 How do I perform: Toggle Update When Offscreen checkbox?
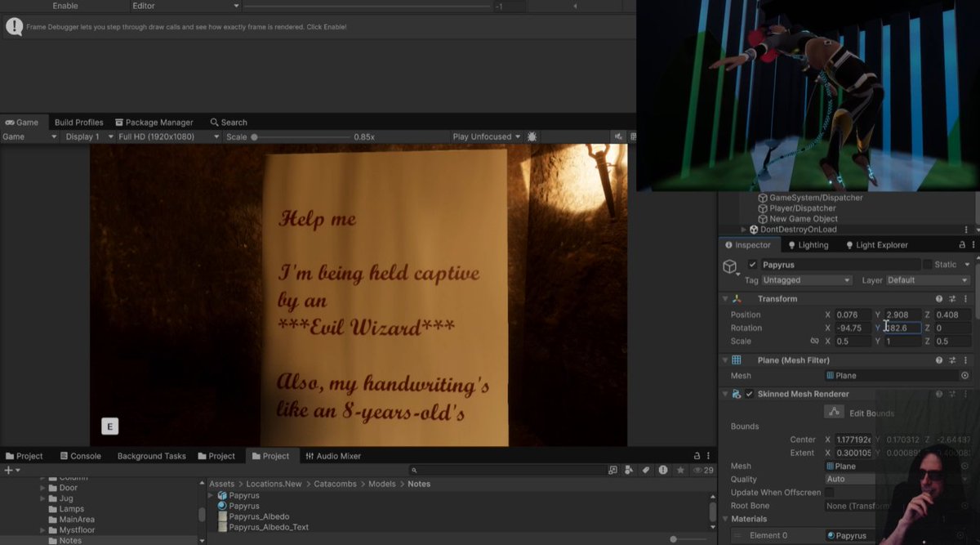coord(830,493)
